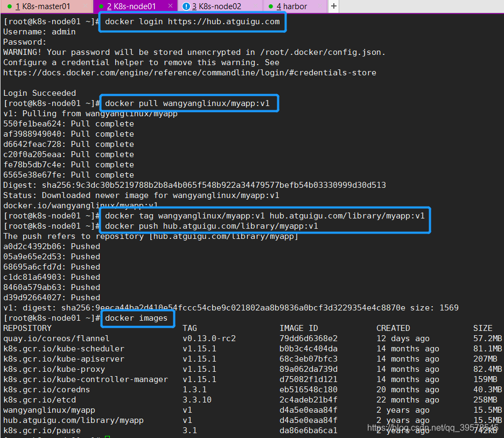Click the 'd6642feac728: Pull complete' line
The height and width of the screenshot is (438, 504).
pyautogui.click(x=68, y=145)
